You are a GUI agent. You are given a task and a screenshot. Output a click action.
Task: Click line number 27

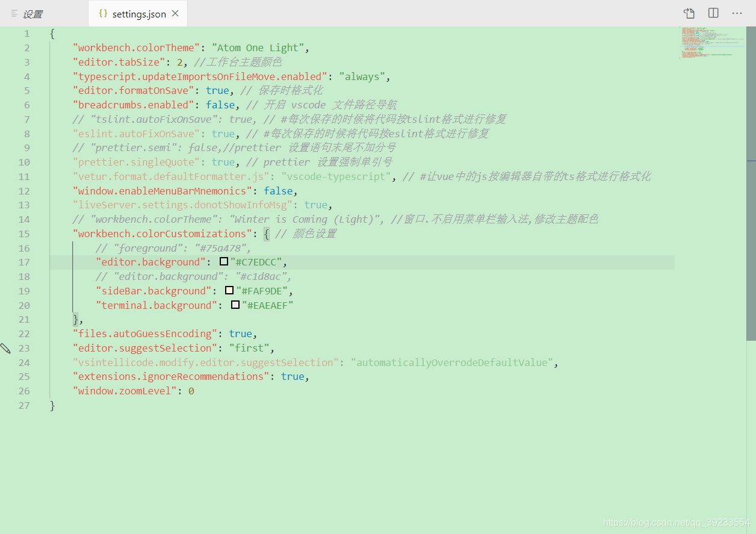(24, 405)
